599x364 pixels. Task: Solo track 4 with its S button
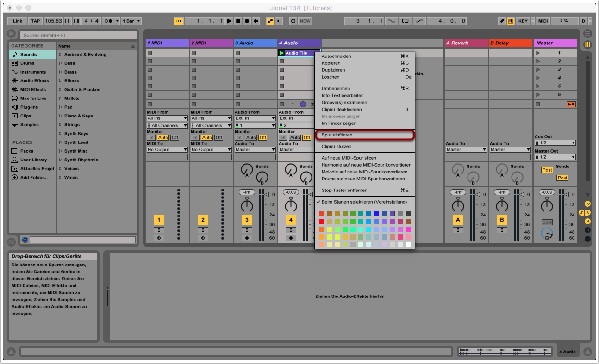[291, 230]
